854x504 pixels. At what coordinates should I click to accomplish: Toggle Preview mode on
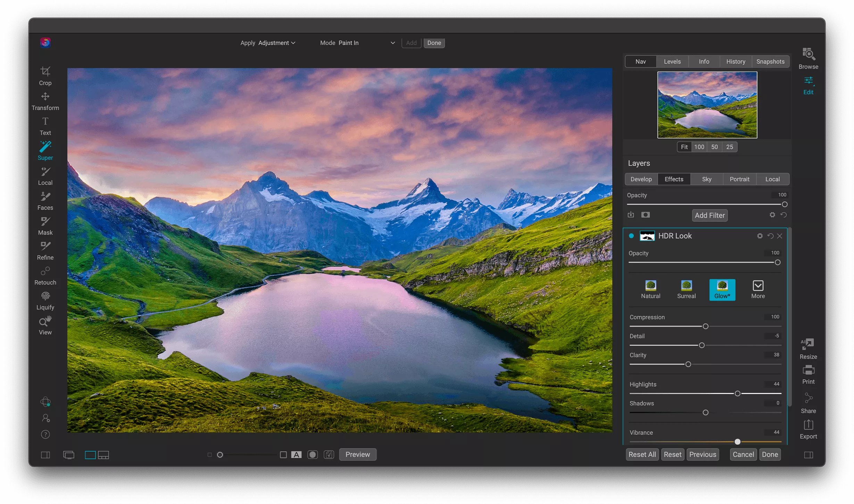357,454
